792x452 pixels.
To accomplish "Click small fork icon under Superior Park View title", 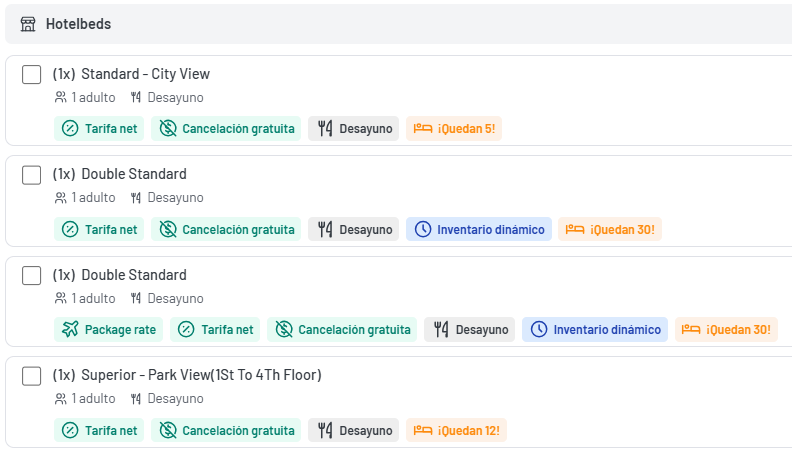I will point(135,399).
